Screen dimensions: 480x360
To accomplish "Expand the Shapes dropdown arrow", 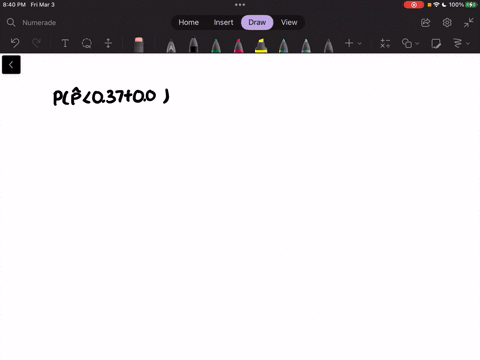I will pyautogui.click(x=417, y=43).
